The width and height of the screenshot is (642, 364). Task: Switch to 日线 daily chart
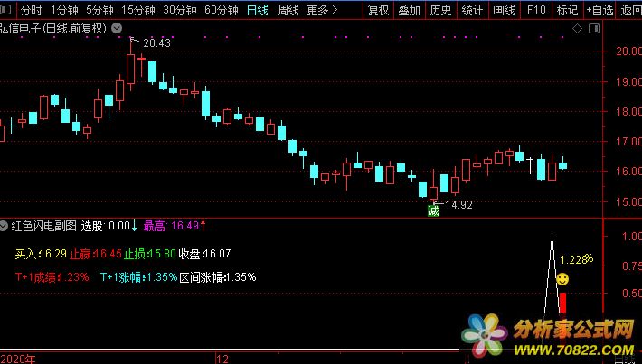point(258,10)
